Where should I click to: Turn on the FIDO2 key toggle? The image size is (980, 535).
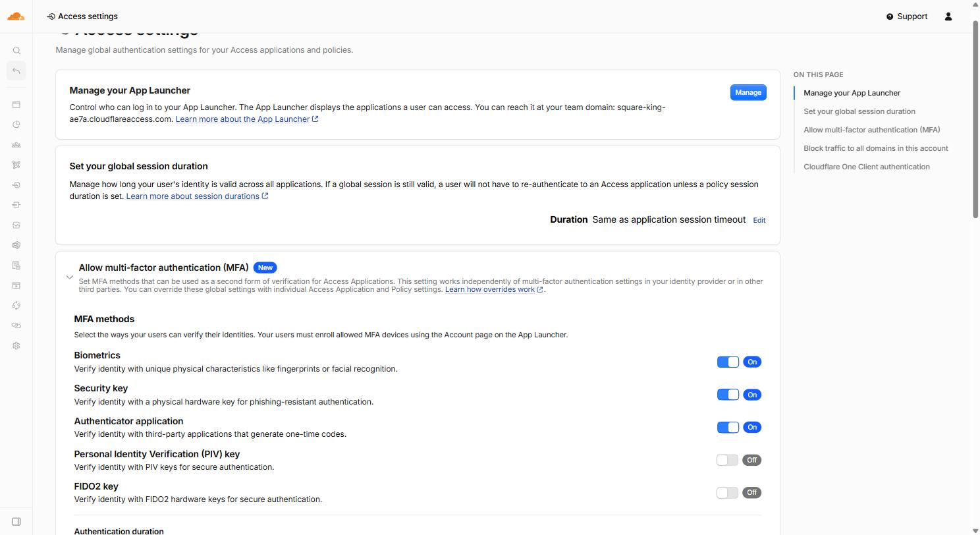(728, 492)
